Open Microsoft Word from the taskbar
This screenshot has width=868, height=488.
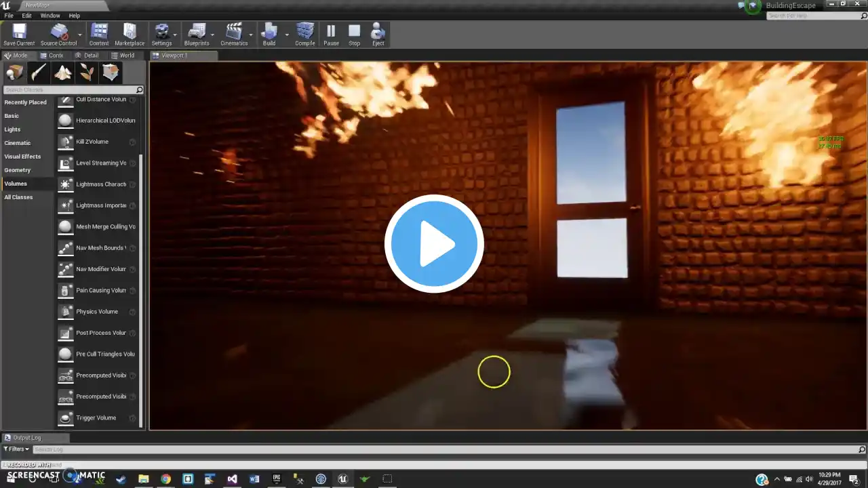coord(254,479)
